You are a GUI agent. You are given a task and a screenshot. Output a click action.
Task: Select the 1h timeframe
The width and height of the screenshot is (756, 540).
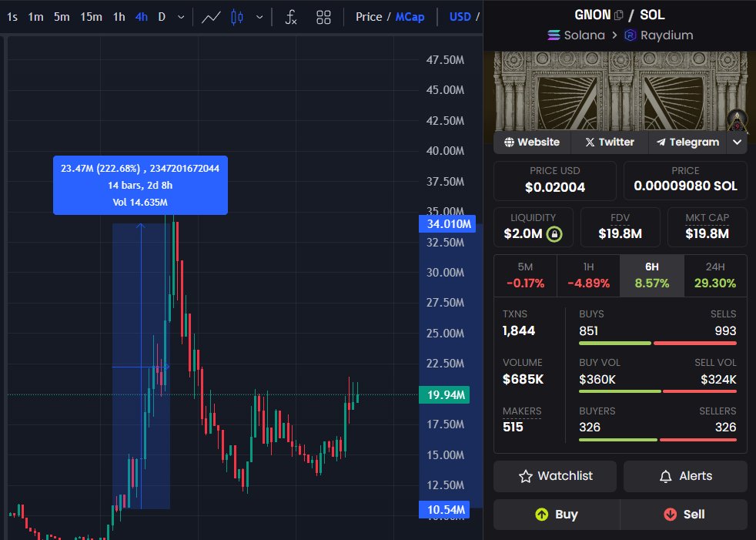(x=119, y=17)
